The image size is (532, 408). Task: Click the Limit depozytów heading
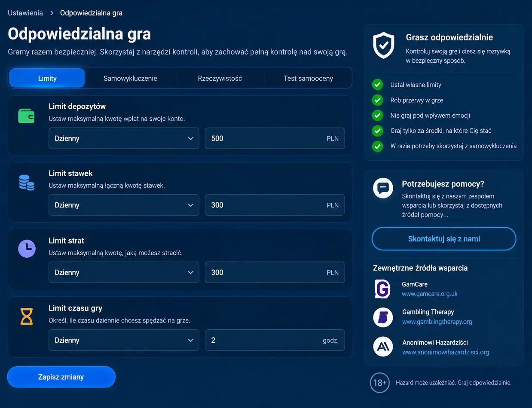point(77,106)
